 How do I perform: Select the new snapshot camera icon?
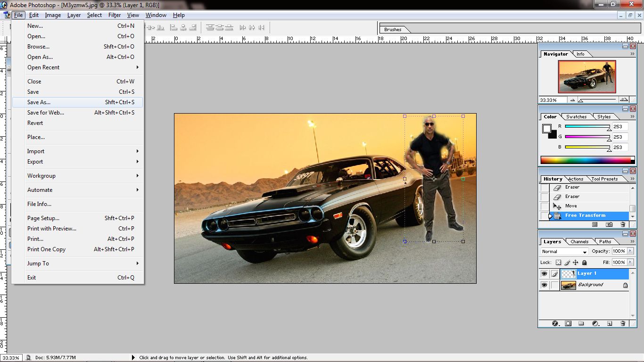pyautogui.click(x=609, y=225)
